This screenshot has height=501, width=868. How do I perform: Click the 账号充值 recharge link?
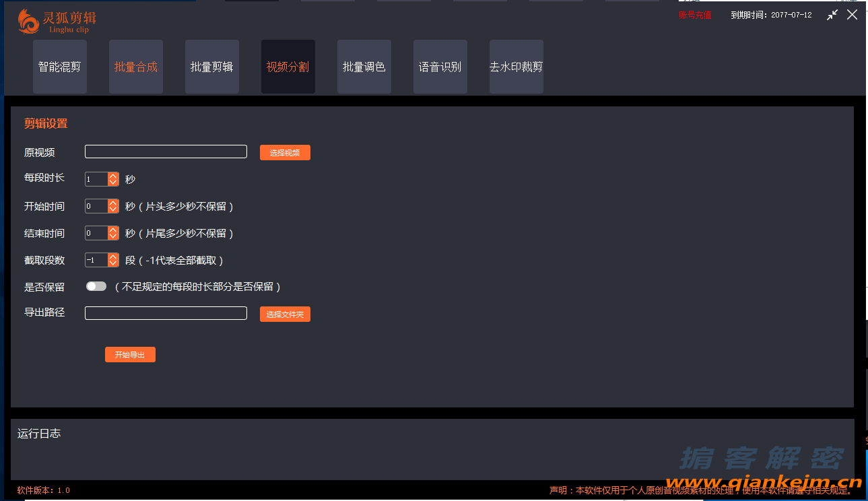[695, 15]
